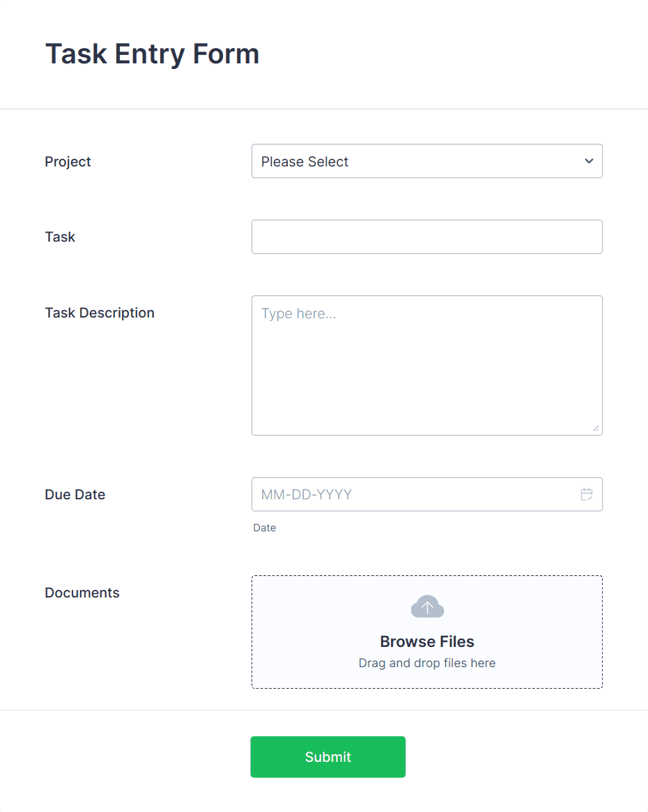Click inside the Task text field
The width and height of the screenshot is (648, 812).
coord(427,237)
